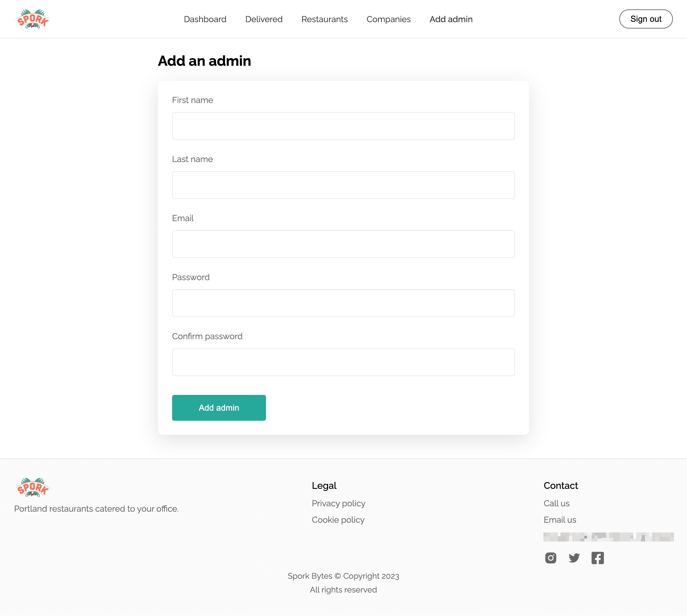This screenshot has height=616, width=687.
Task: Navigate to the Dashboard menu item
Action: pyautogui.click(x=205, y=19)
